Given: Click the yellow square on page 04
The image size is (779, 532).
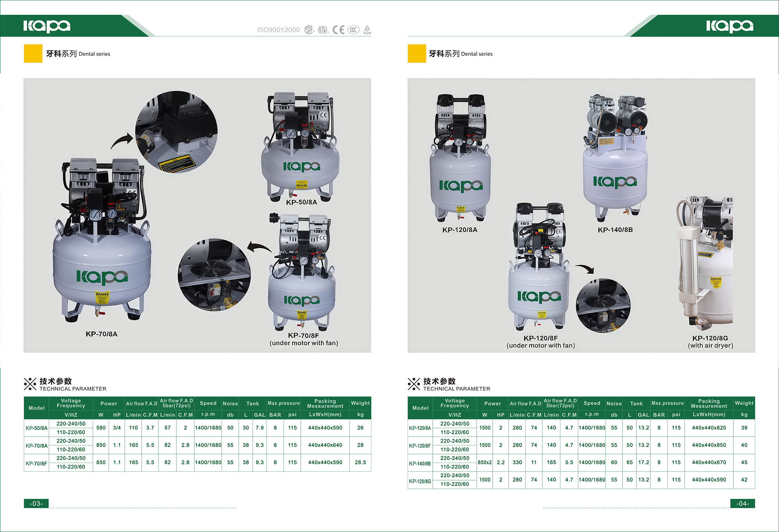Looking at the screenshot, I should [417, 54].
